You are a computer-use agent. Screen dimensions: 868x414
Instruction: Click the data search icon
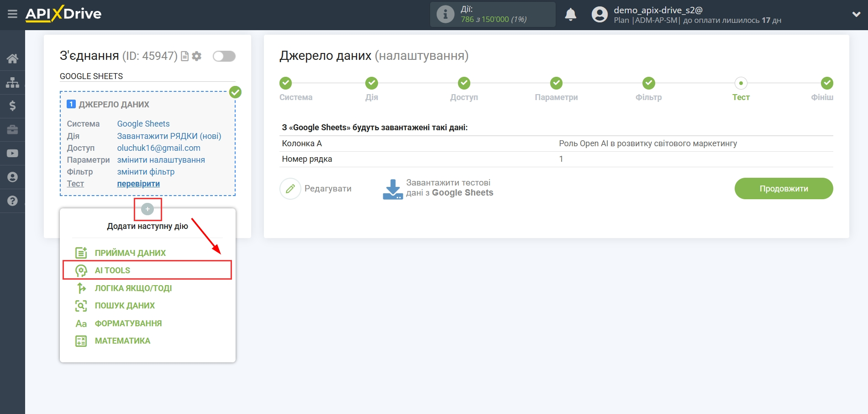click(x=81, y=306)
